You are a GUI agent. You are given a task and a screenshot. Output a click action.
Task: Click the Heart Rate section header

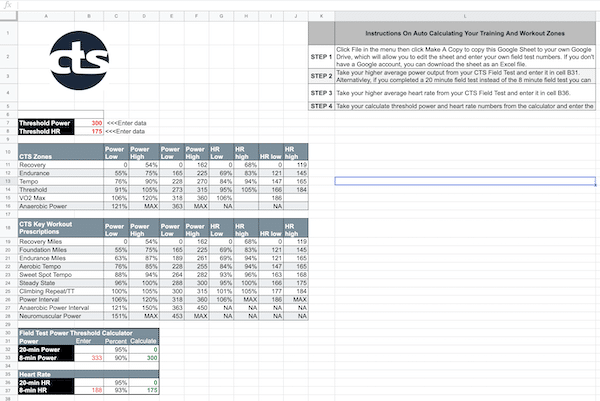(x=88, y=374)
